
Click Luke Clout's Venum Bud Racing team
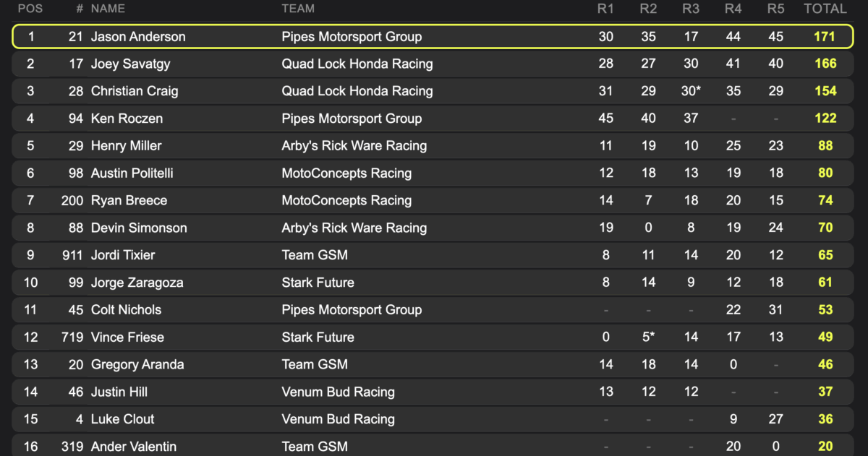pos(338,419)
